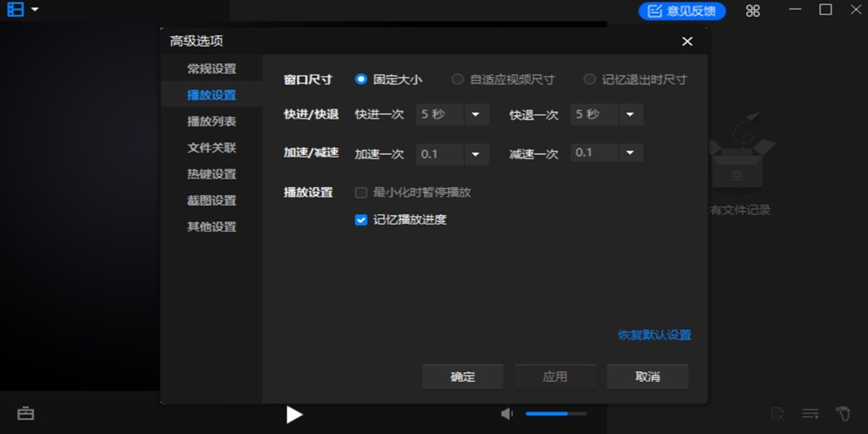
Task: Enable 最小化时暂停播放 checkbox
Action: point(360,192)
